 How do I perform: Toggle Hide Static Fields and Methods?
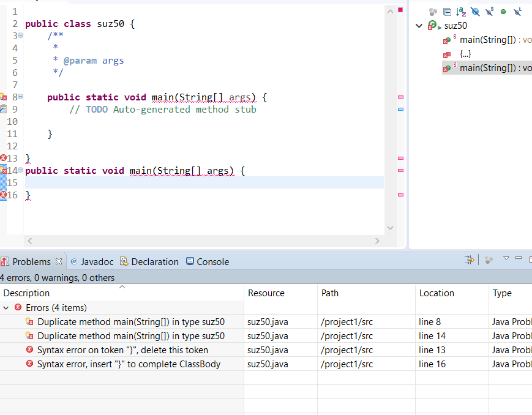pos(489,12)
